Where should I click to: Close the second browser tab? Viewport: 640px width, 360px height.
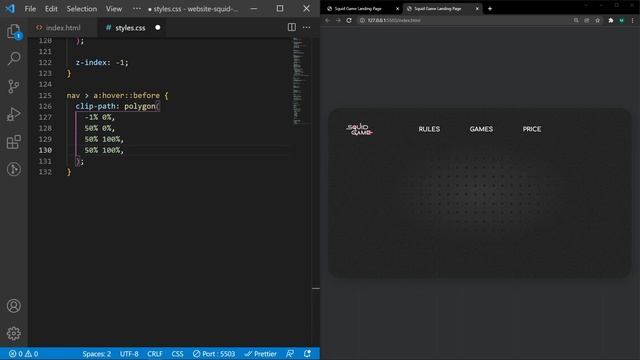tap(477, 9)
